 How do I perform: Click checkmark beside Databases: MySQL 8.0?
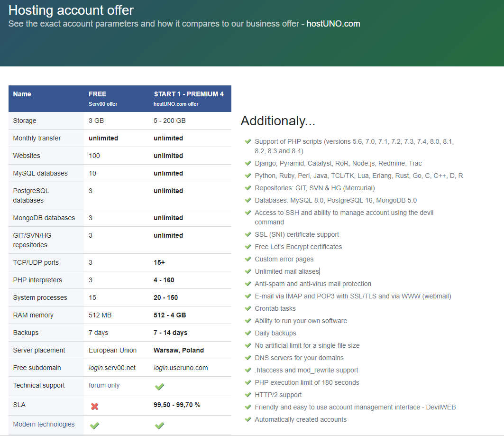tap(248, 200)
